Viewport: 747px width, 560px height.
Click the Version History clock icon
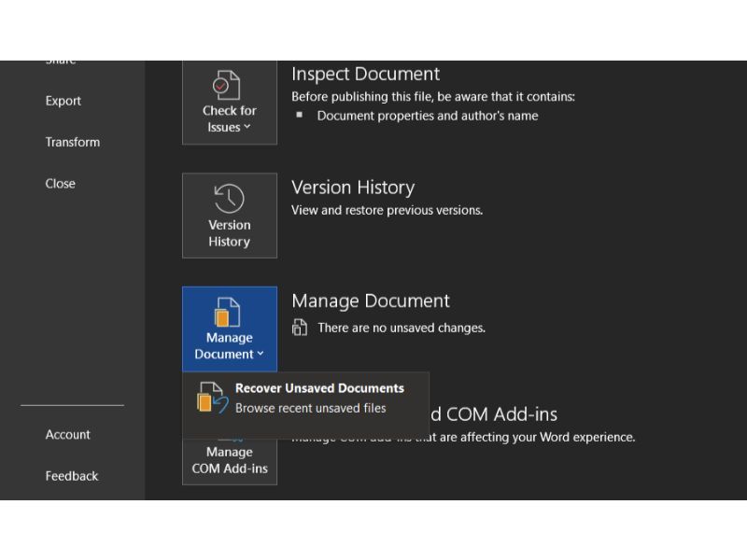point(229,199)
